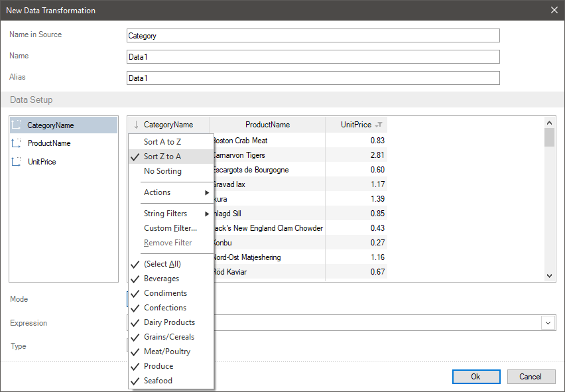Click the Alias text field
Viewport: 565px width, 392px height.
tap(313, 78)
